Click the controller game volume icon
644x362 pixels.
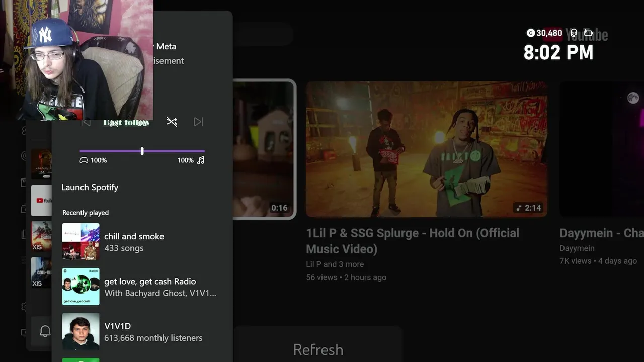point(84,160)
